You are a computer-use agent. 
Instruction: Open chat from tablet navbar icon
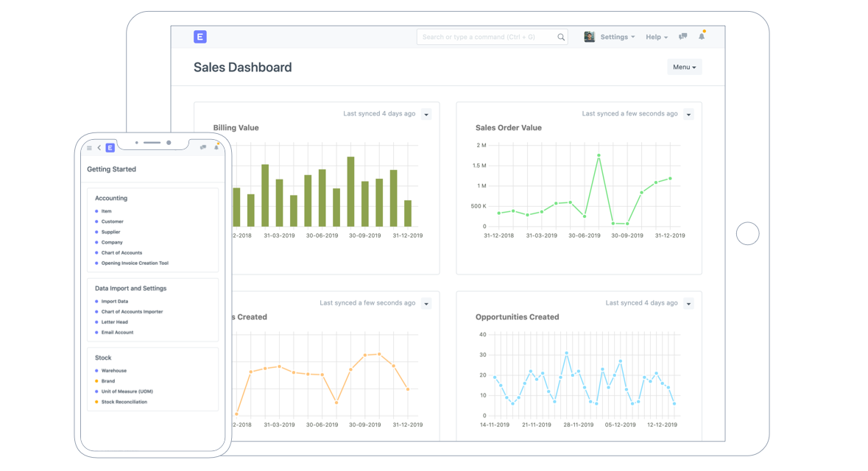click(682, 37)
